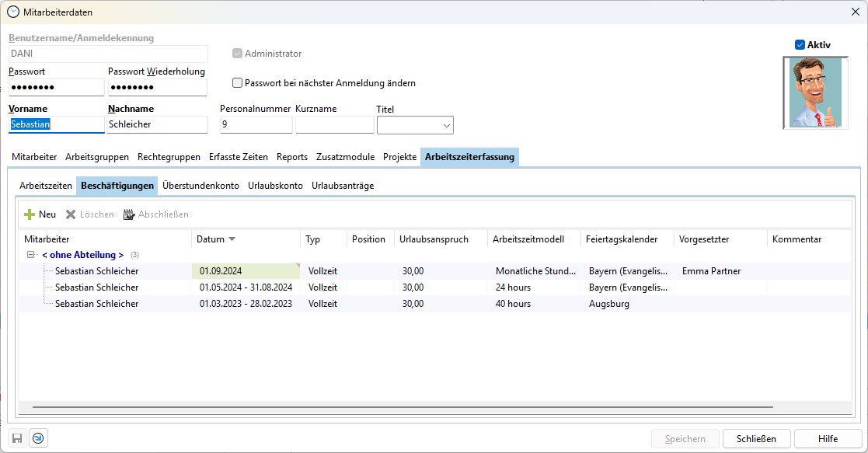
Task: Click the Datum column sort arrow
Action: pyautogui.click(x=232, y=239)
